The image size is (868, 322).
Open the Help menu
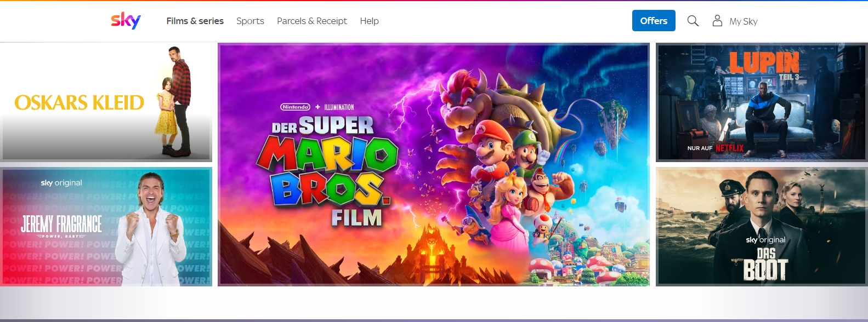pos(370,21)
